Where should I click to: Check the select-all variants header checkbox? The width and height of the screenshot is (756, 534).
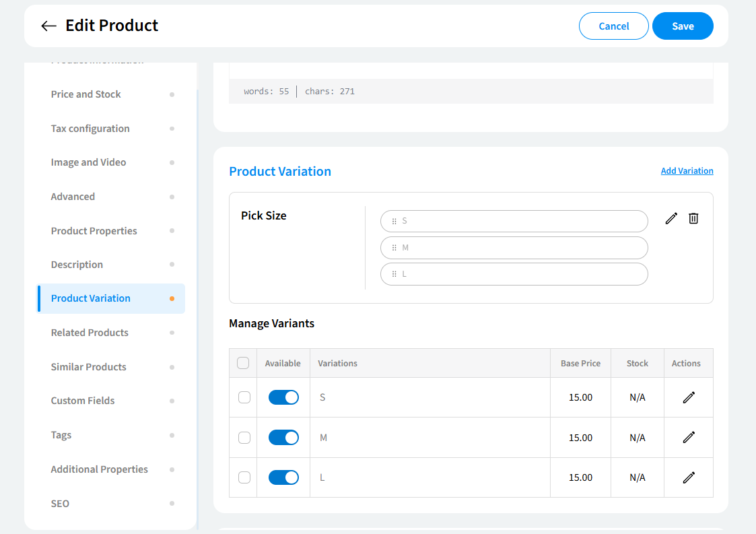pyautogui.click(x=243, y=363)
